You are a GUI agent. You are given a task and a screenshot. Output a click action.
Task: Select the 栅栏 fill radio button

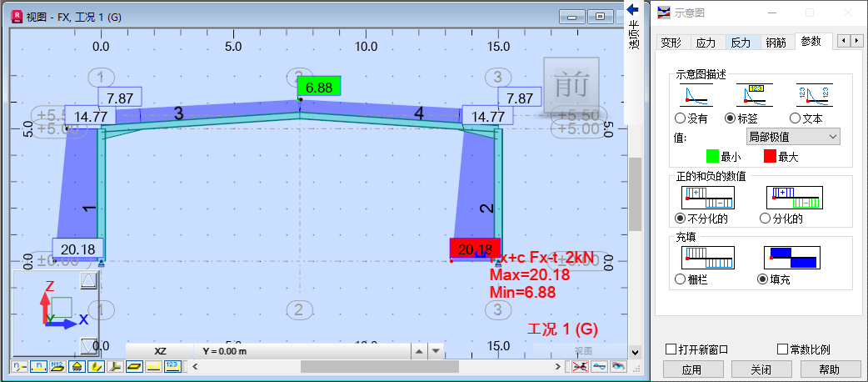point(681,279)
